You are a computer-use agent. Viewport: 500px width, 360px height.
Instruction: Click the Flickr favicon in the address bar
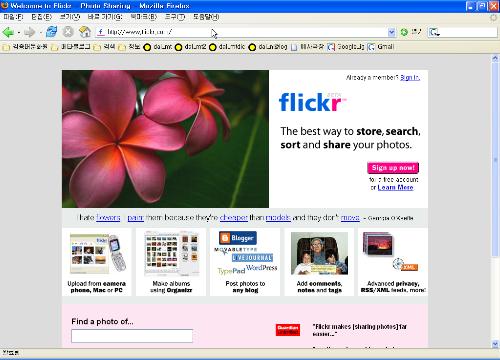coord(100,32)
